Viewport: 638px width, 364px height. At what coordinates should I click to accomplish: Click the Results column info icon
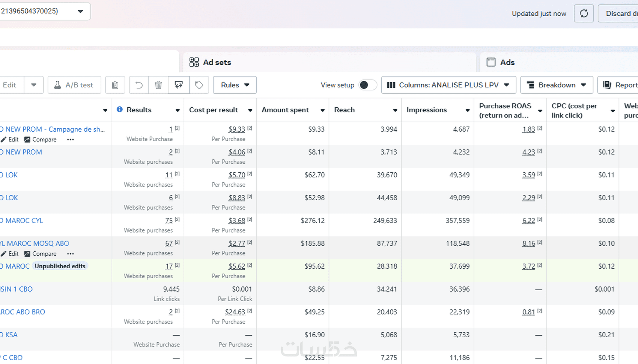point(120,110)
